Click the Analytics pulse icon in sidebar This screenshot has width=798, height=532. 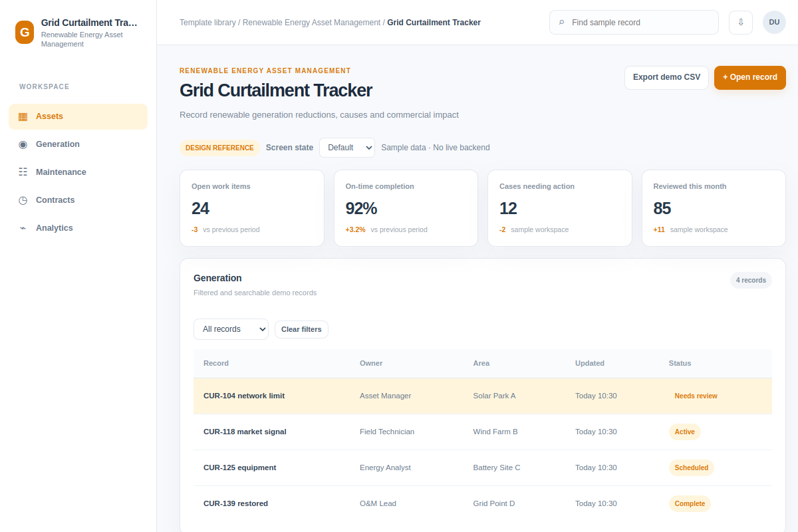click(x=23, y=228)
